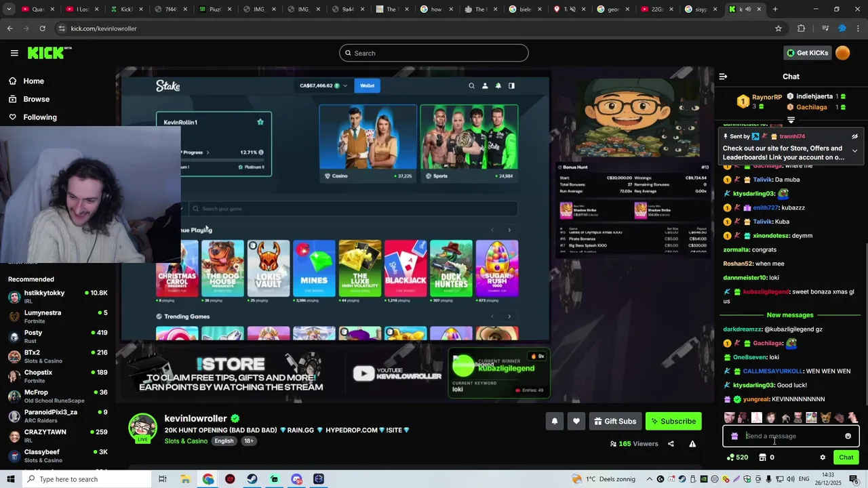Open Classybeef recommended channel

(58, 455)
